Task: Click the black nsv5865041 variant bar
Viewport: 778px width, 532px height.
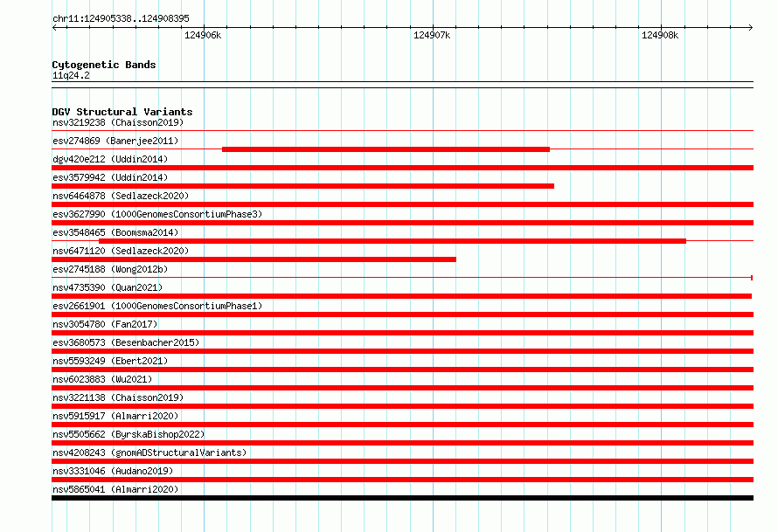Action: pos(402,498)
